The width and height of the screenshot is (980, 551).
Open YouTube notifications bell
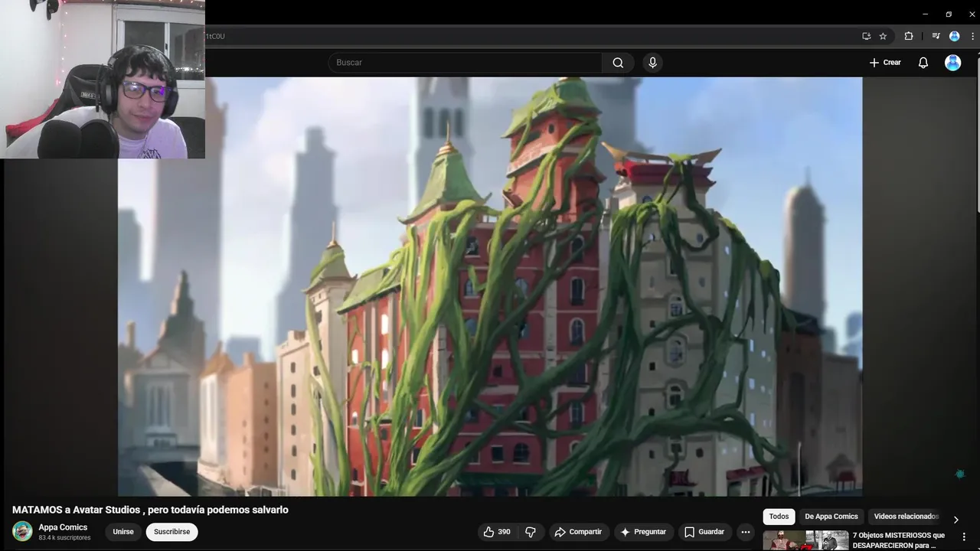click(x=923, y=63)
